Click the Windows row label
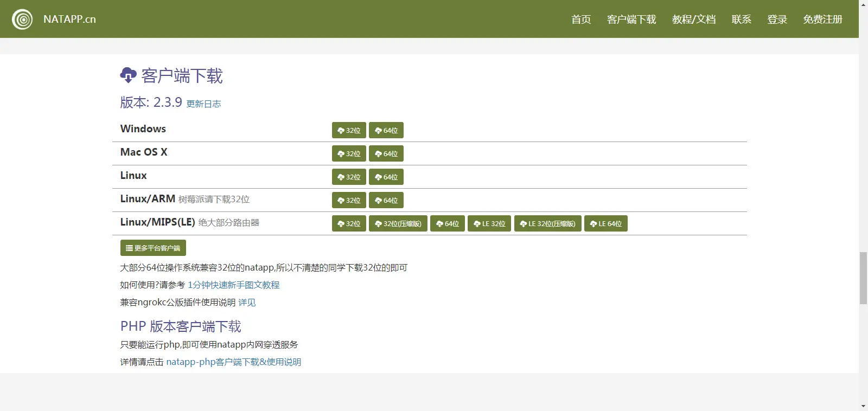The height and width of the screenshot is (411, 868). [x=143, y=129]
